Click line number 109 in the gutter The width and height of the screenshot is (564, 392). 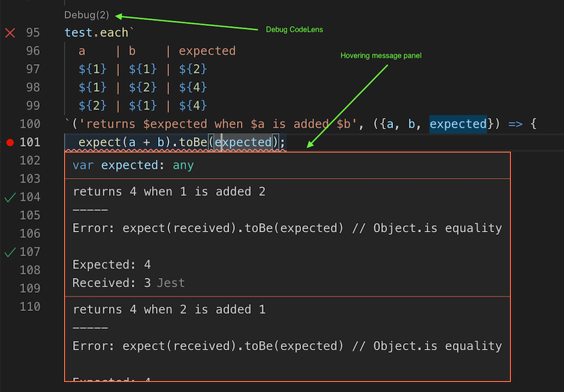pyautogui.click(x=30, y=288)
